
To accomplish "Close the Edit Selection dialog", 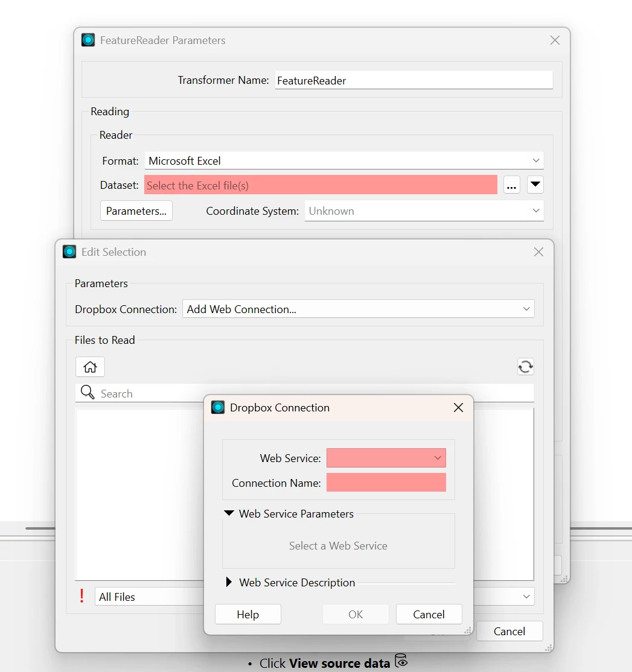I will point(538,252).
